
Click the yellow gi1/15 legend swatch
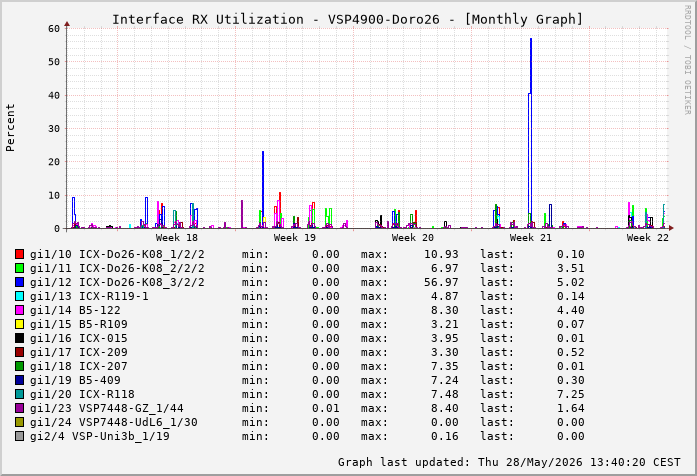[x=20, y=324]
